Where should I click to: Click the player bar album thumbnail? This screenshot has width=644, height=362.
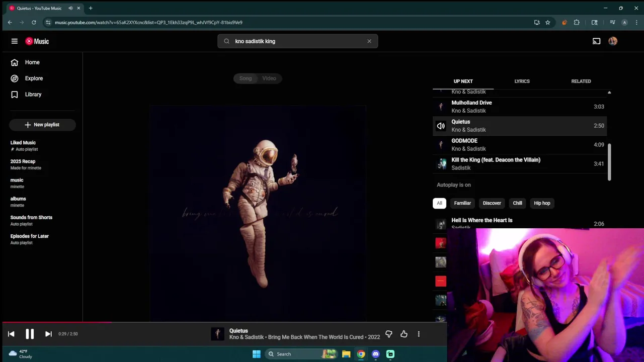pos(217,334)
